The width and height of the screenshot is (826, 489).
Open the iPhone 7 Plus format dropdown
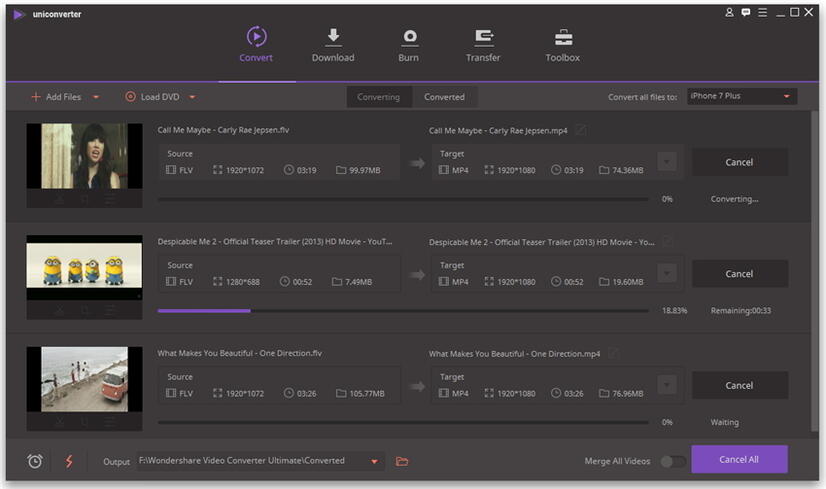(x=742, y=96)
